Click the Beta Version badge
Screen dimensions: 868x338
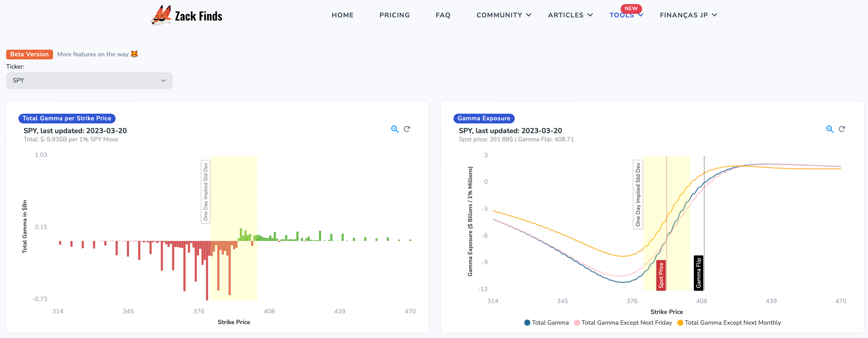[29, 54]
